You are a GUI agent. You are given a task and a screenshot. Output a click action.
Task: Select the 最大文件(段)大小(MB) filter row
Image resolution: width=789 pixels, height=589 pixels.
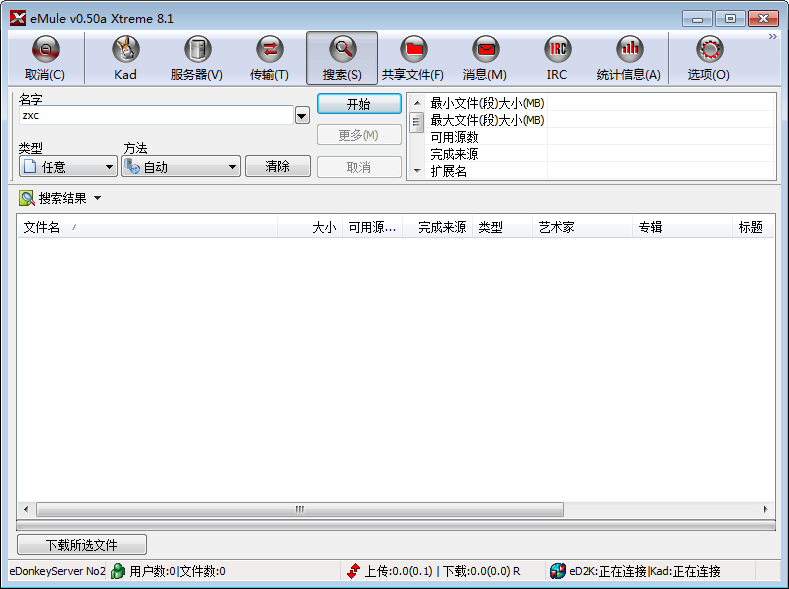[599, 120]
